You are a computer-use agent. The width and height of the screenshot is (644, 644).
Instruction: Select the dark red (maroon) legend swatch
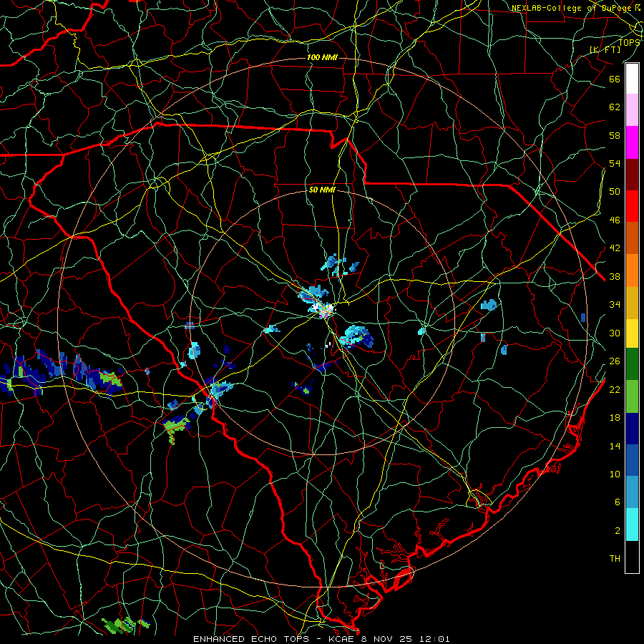[632, 174]
